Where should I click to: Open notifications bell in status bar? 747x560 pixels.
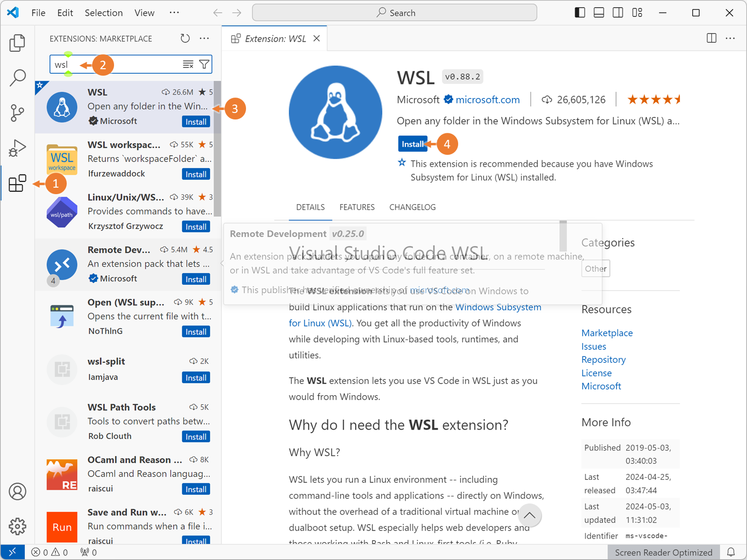point(731,552)
